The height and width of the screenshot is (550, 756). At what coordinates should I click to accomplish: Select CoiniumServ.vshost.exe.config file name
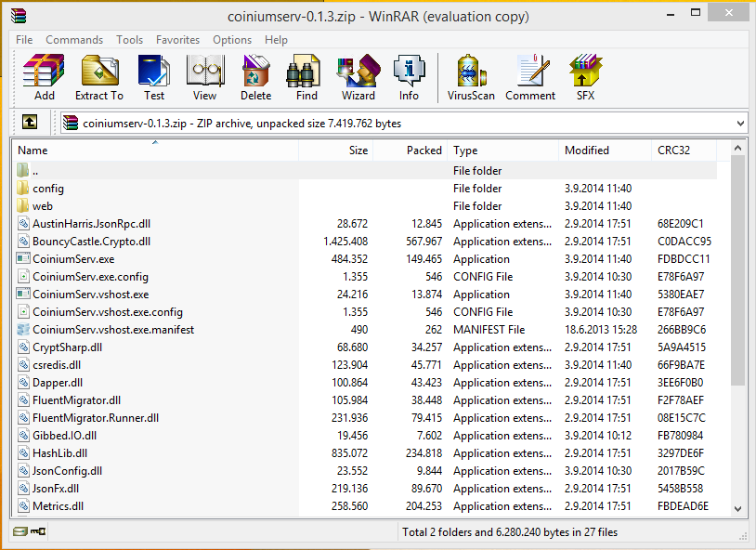(x=108, y=312)
